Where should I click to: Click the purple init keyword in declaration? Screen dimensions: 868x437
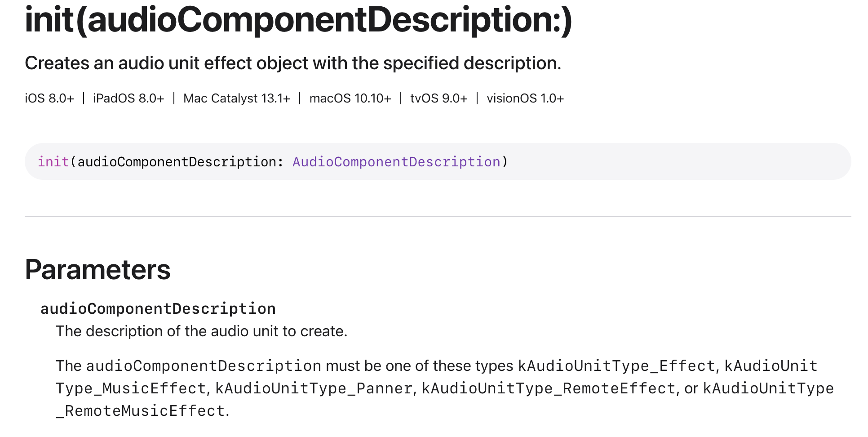point(53,162)
